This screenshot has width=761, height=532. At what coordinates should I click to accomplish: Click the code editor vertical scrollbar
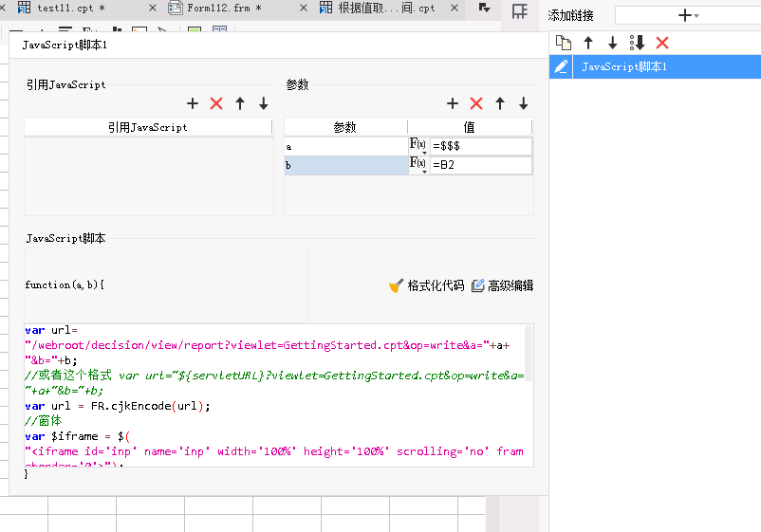click(529, 353)
